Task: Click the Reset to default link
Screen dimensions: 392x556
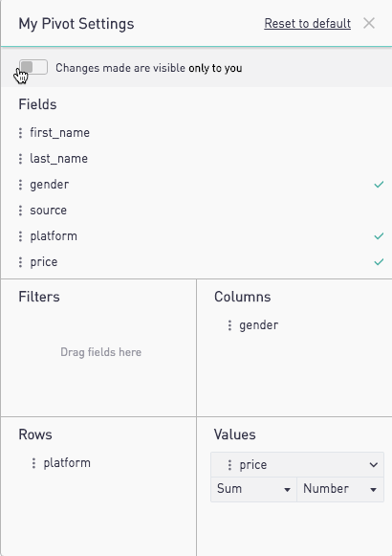Action: [x=307, y=24]
